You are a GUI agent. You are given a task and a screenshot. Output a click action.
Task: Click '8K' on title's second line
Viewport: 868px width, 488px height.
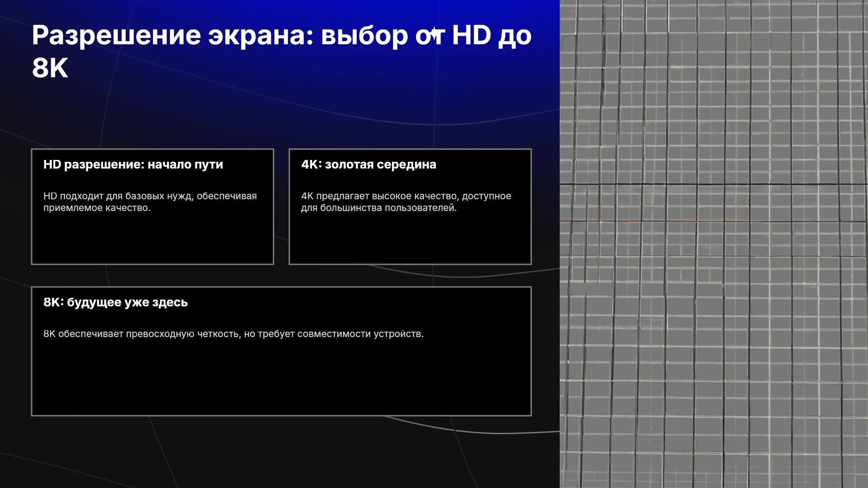pyautogui.click(x=50, y=68)
